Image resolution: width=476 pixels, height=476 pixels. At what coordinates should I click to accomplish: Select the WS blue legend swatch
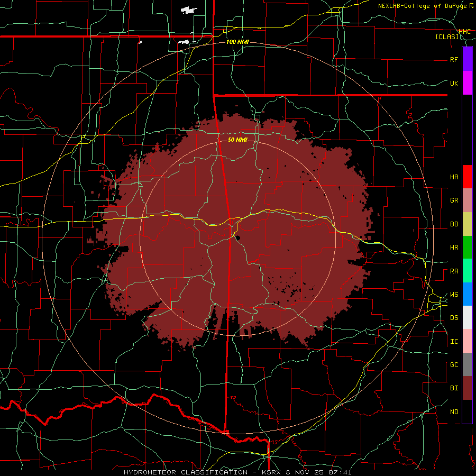point(467,294)
